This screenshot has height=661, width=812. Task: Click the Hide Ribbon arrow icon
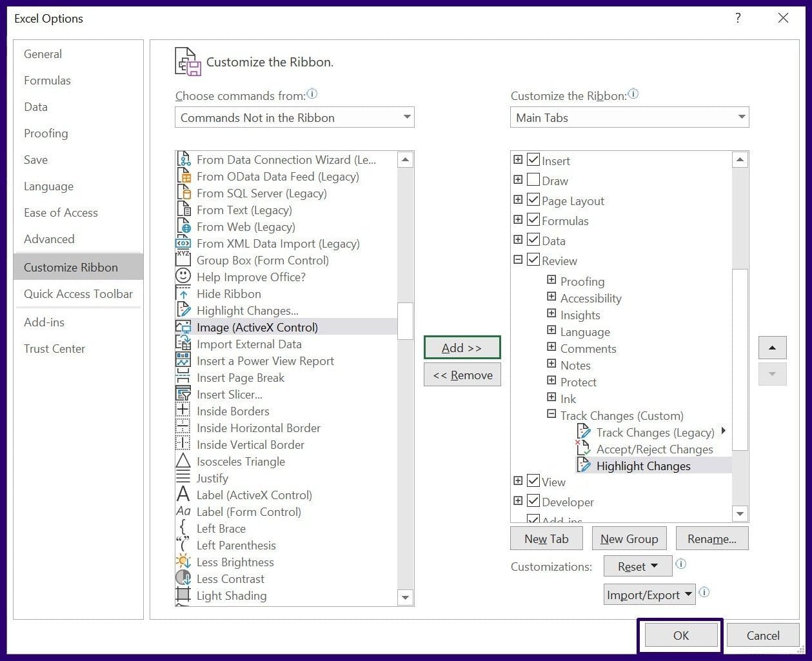click(x=183, y=294)
